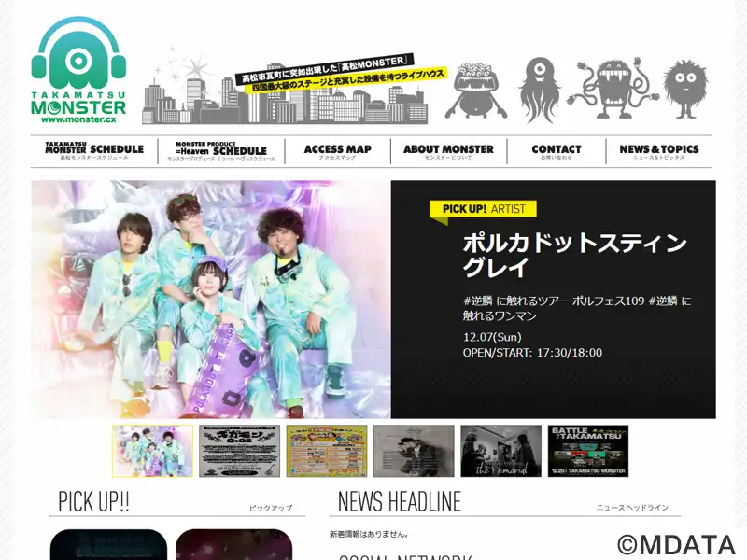
Task: Select the pastel band photo thumbnail
Action: tap(153, 451)
